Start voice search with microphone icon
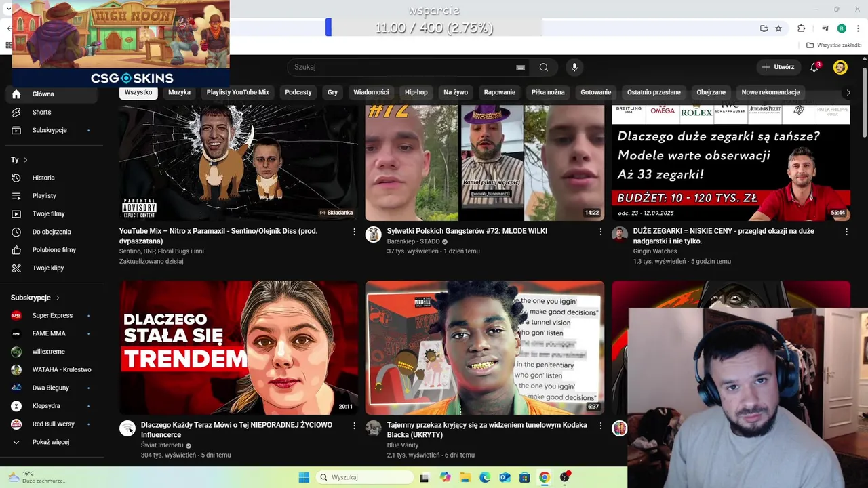The width and height of the screenshot is (868, 488). click(x=574, y=67)
